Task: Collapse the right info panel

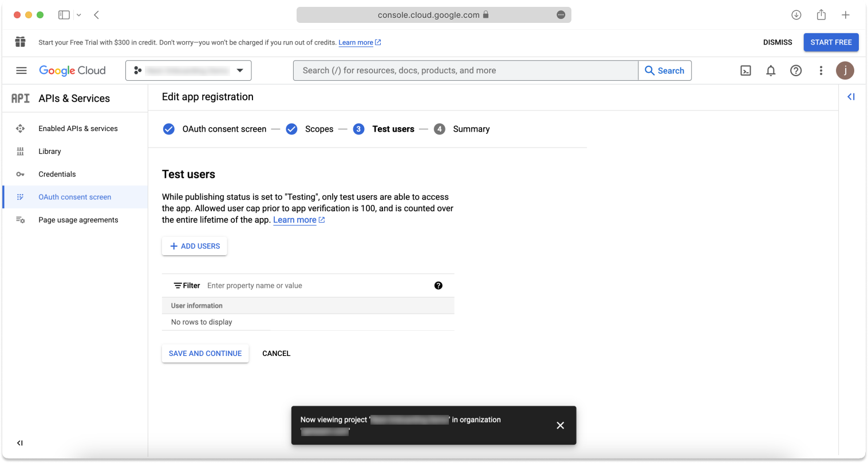Action: click(x=851, y=97)
